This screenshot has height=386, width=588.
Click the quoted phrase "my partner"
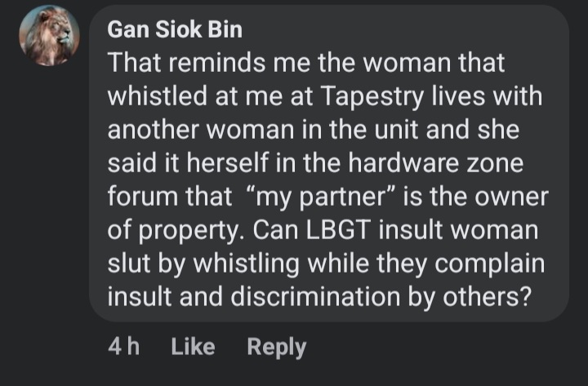click(322, 197)
